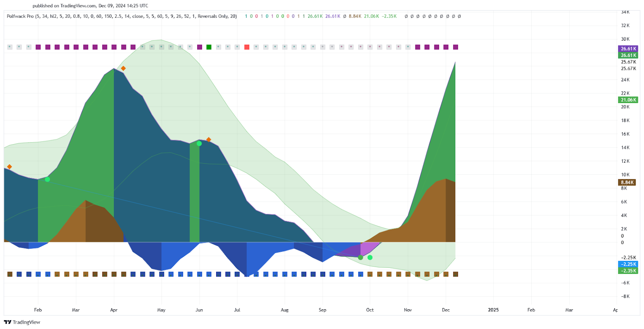Click the 21.06K value in indicator legend

372,16
